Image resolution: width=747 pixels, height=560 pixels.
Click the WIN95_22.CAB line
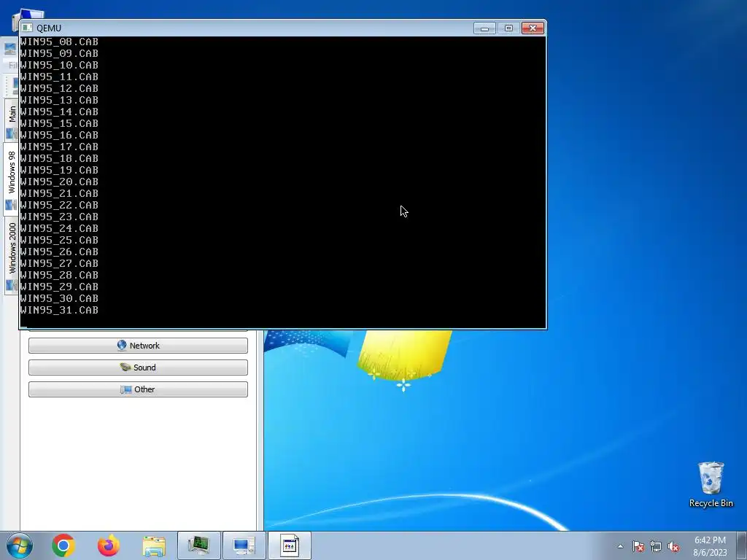[59, 205]
